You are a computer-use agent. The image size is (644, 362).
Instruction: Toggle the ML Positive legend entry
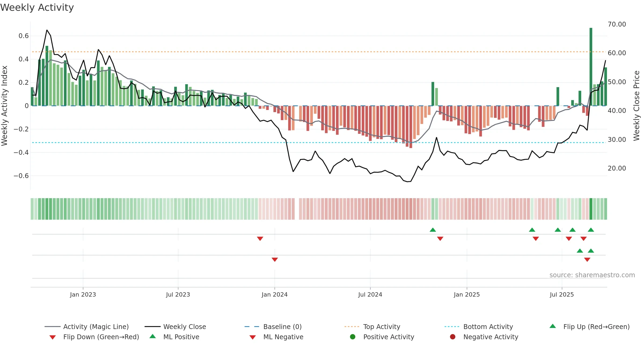tap(174, 337)
